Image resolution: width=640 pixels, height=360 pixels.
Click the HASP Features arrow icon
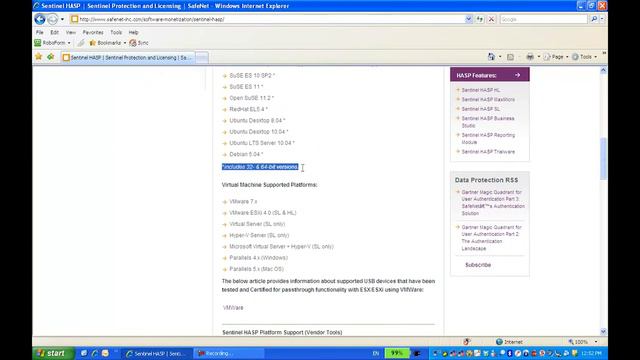[517, 75]
